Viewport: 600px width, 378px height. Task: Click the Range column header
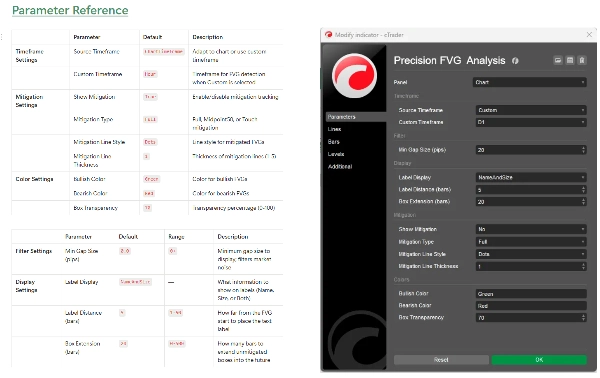[176, 237]
